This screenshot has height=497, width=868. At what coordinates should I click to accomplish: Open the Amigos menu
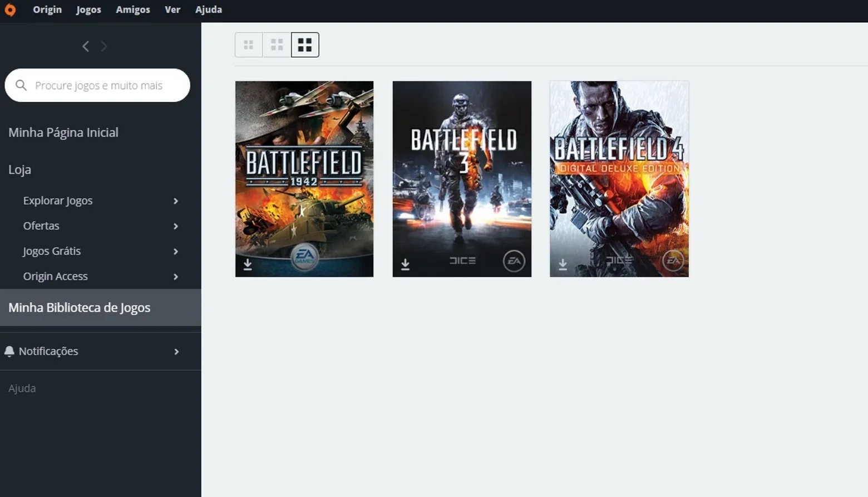point(133,9)
